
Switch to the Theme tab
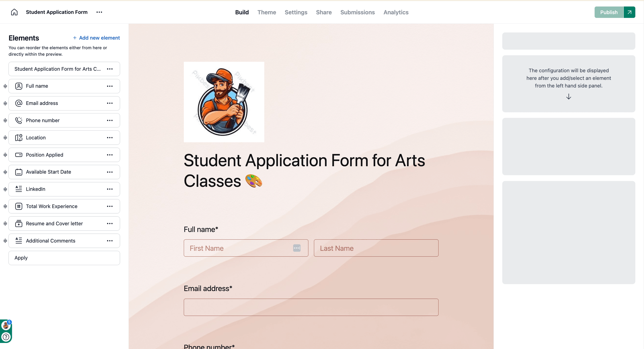(267, 12)
